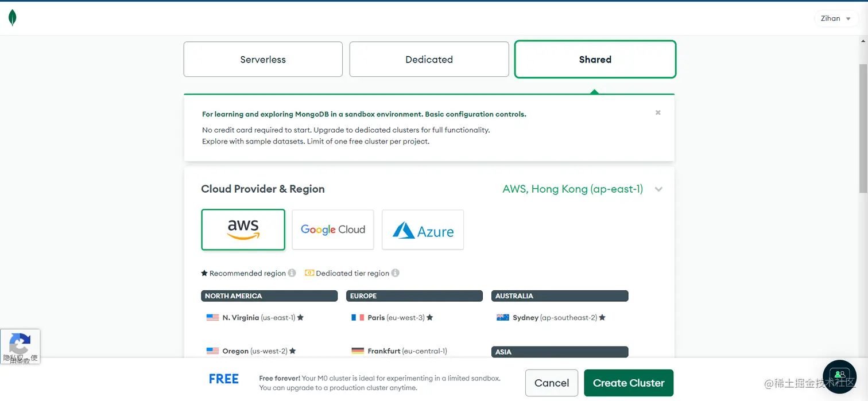Switch to the Serverless tab
868x401 pixels.
click(263, 59)
